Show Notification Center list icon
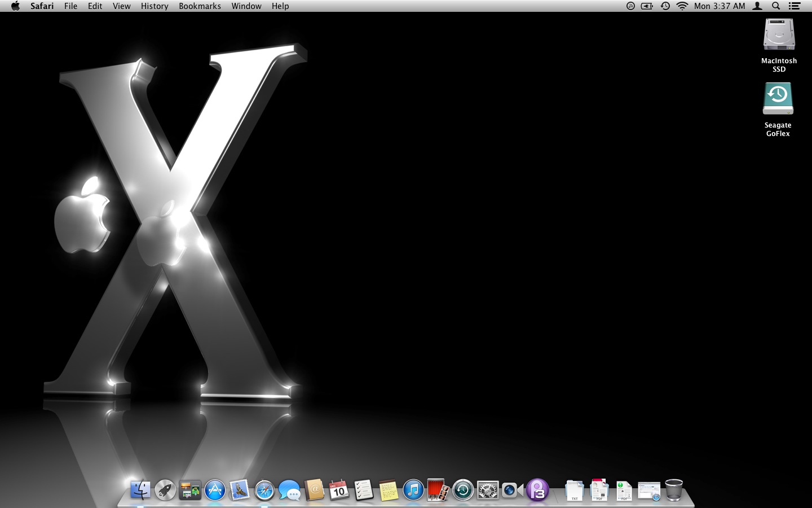This screenshot has height=508, width=812. pyautogui.click(x=795, y=6)
